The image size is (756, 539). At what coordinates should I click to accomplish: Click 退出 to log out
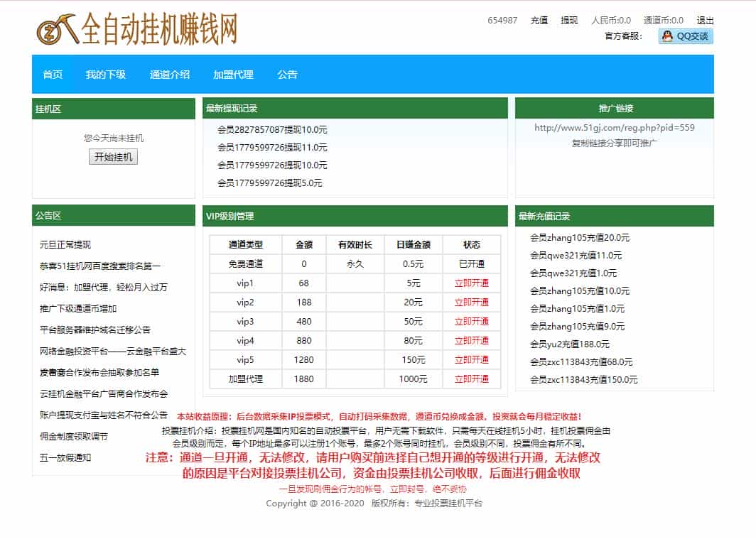point(705,20)
